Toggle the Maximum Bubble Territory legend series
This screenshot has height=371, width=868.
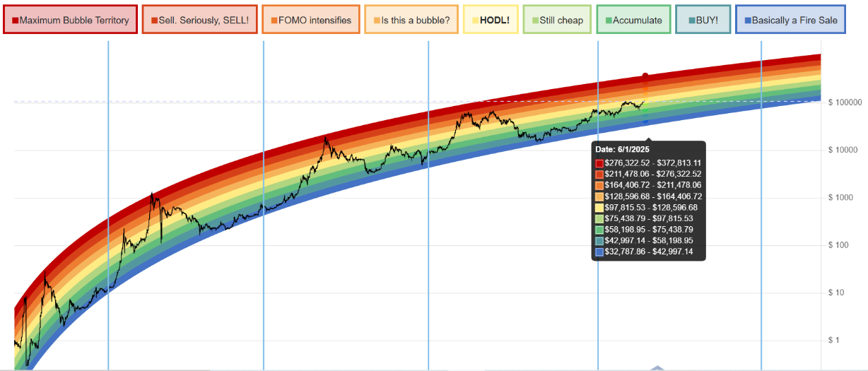pyautogui.click(x=70, y=20)
